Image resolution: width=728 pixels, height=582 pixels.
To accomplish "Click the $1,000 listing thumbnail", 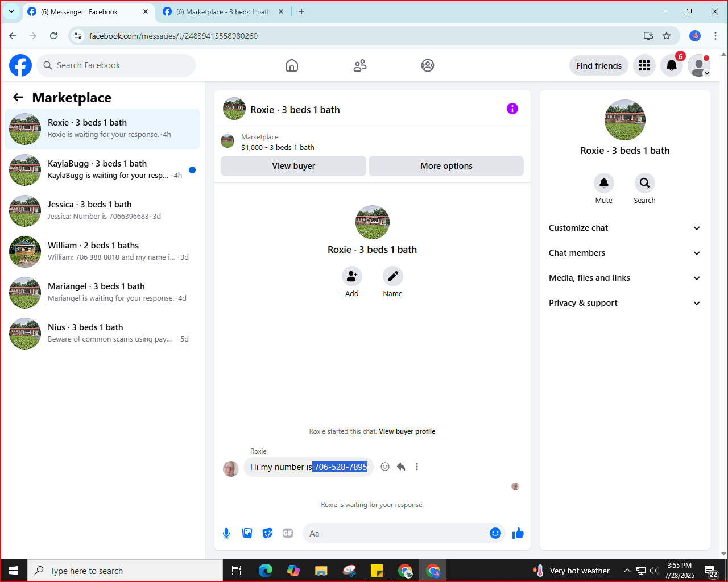I will pos(227,141).
